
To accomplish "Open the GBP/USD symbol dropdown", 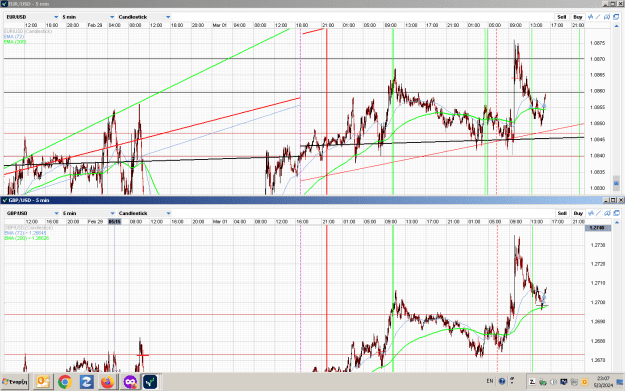I will coord(32,213).
